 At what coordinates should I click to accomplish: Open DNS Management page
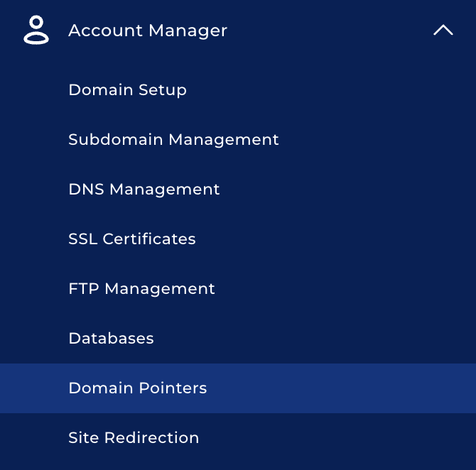tap(144, 190)
